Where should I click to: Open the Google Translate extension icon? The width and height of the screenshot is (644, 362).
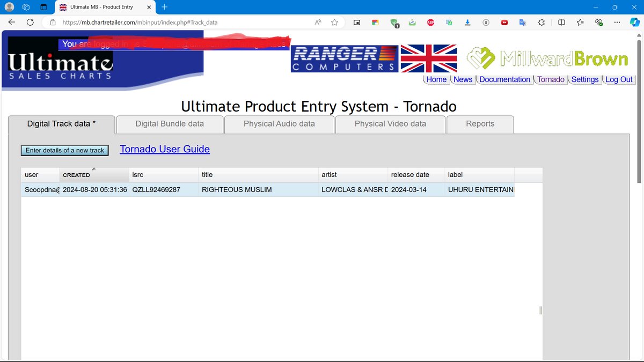(523, 23)
